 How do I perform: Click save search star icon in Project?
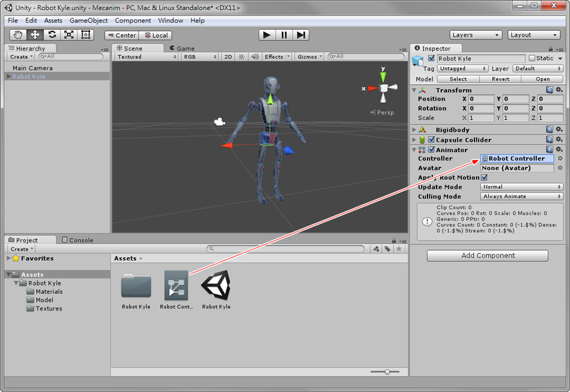(399, 249)
